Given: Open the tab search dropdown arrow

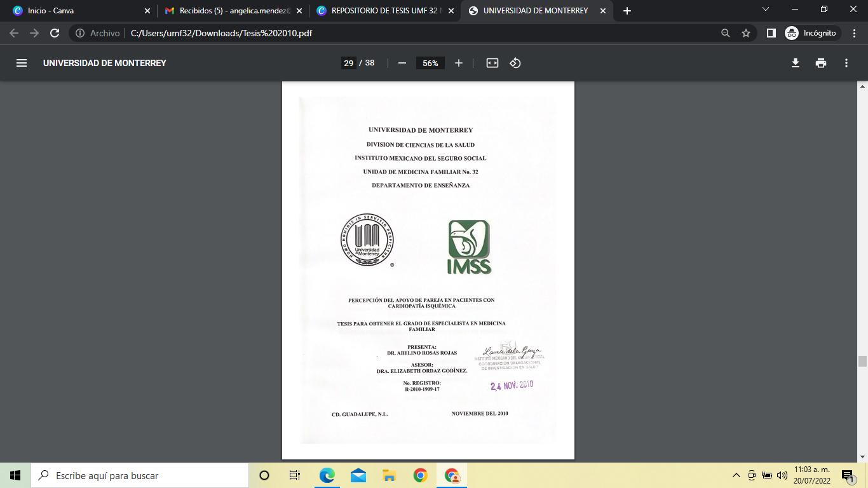Looking at the screenshot, I should tap(766, 10).
